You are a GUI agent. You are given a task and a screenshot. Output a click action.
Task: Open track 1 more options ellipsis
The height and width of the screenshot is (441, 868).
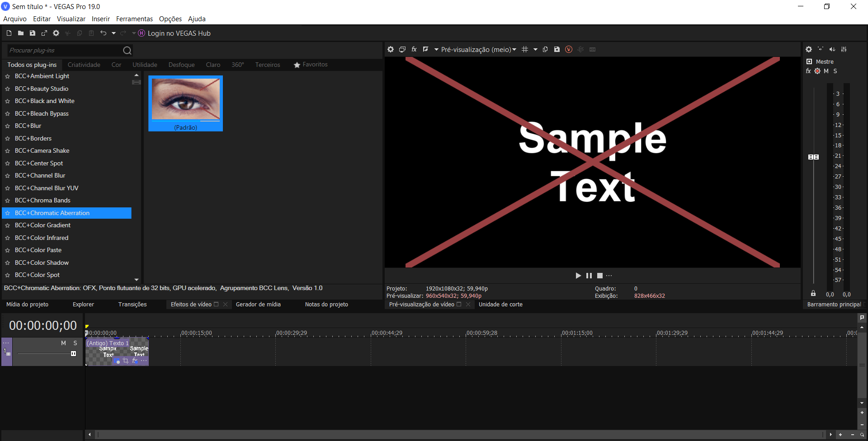tap(6, 343)
